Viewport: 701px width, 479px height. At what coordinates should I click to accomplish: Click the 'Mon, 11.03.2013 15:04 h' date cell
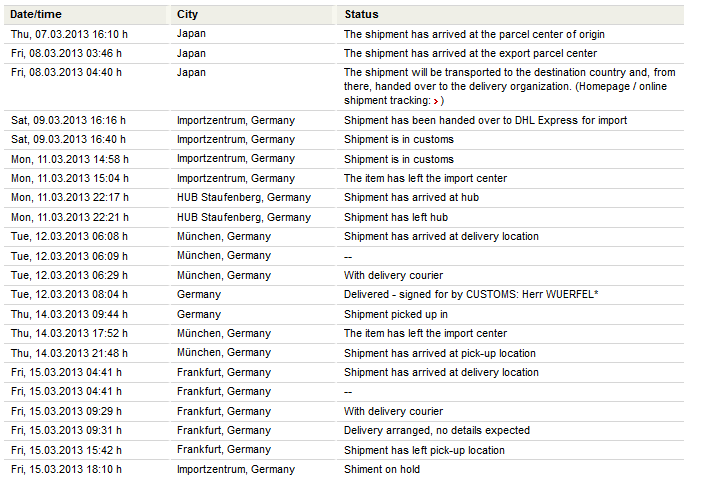(70, 178)
